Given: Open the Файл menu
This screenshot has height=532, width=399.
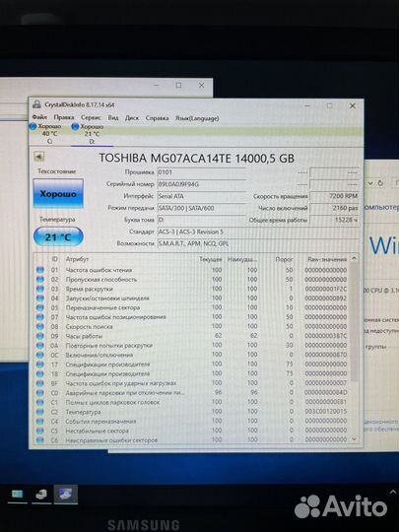Looking at the screenshot, I should pyautogui.click(x=39, y=117).
